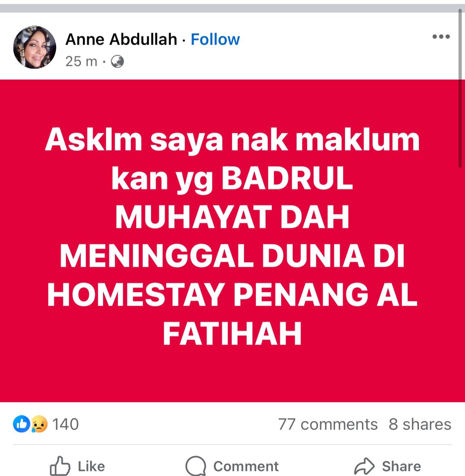
Task: Click the Share arrow icon
Action: (x=364, y=466)
